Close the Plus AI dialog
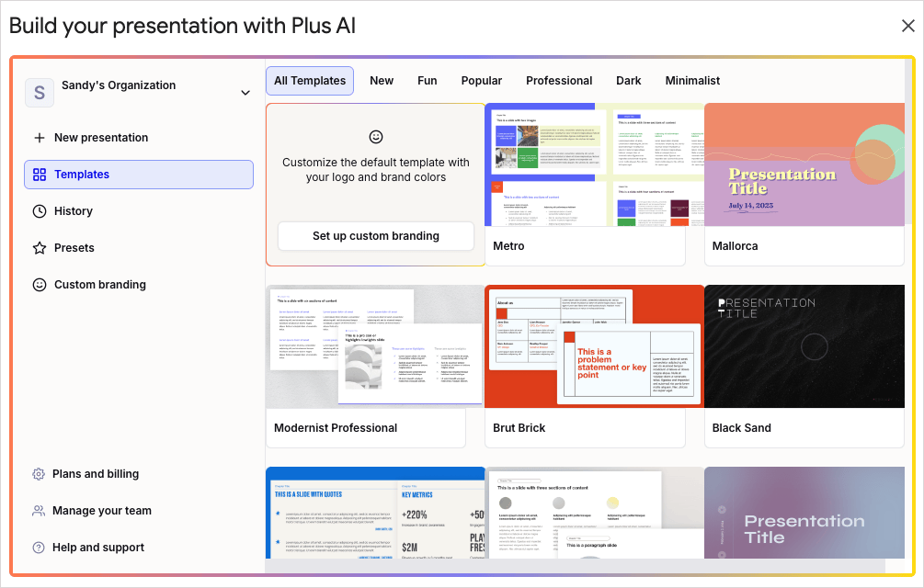Image resolution: width=924 pixels, height=588 pixels. tap(907, 26)
